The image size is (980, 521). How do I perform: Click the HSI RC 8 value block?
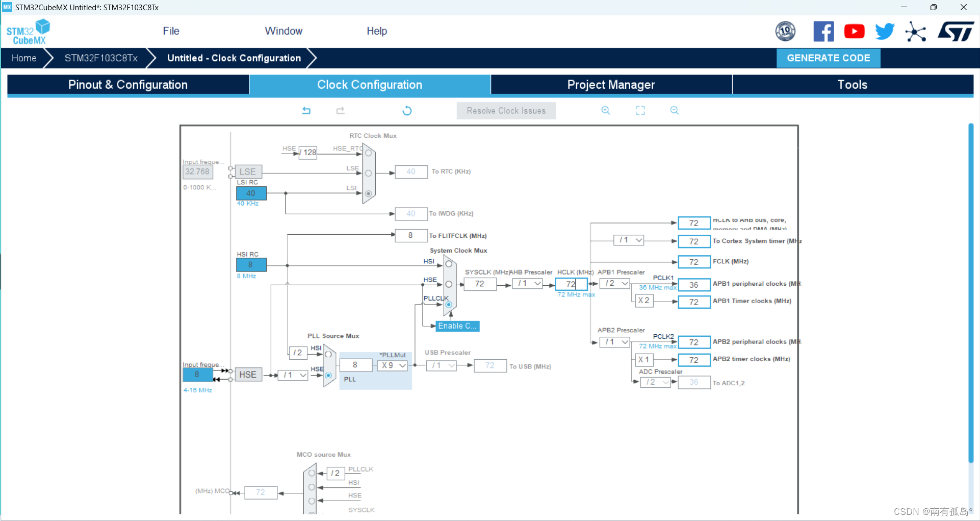point(251,265)
